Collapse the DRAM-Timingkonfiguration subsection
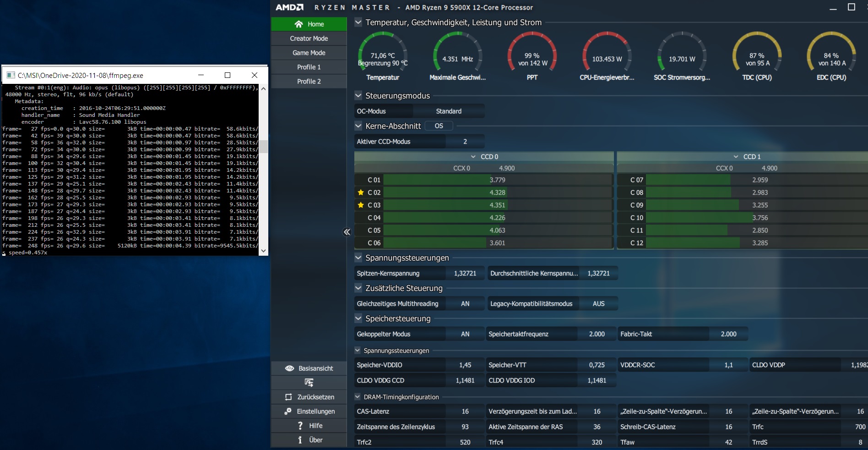868x450 pixels. point(358,397)
